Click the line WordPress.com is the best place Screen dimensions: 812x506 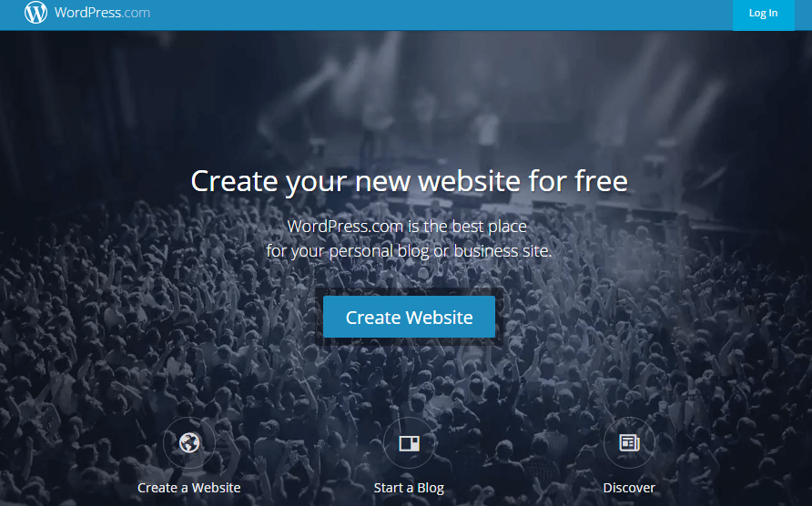click(407, 227)
